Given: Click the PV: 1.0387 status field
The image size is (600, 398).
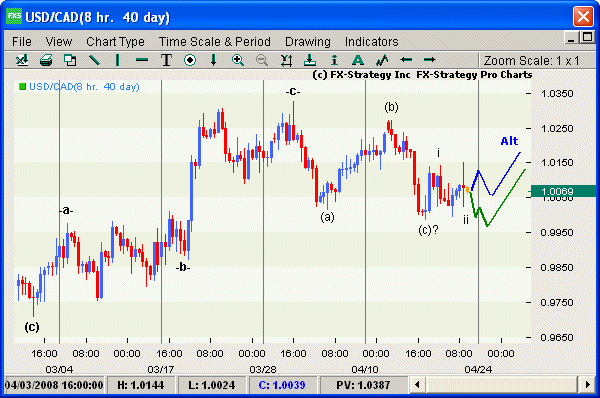Looking at the screenshot, I should [x=363, y=385].
